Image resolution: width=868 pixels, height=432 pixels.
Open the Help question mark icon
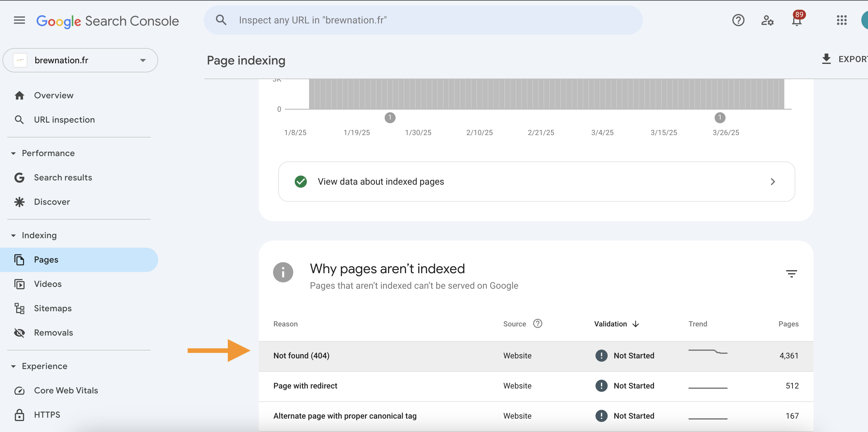(x=738, y=20)
